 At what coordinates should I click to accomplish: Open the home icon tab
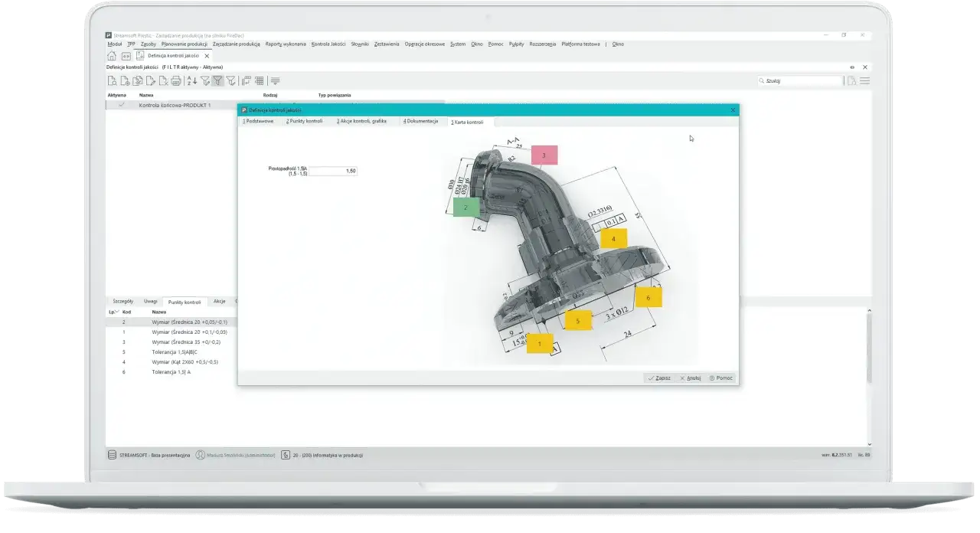click(x=112, y=56)
